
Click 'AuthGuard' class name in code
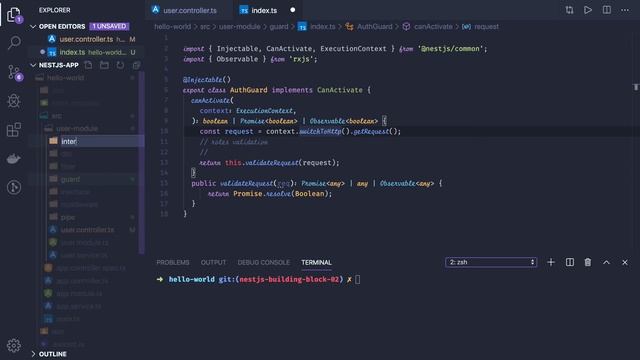[249, 90]
